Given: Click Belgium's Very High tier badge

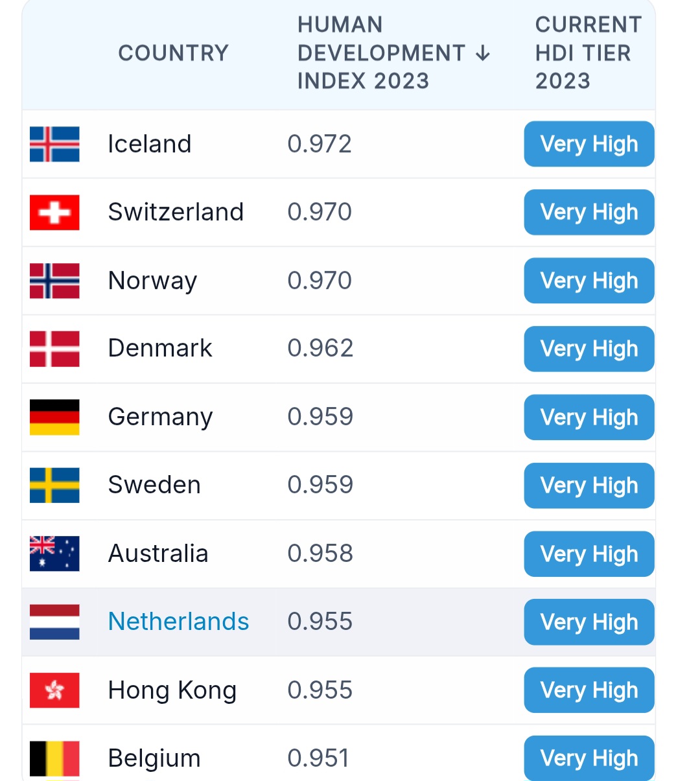Looking at the screenshot, I should 589,758.
